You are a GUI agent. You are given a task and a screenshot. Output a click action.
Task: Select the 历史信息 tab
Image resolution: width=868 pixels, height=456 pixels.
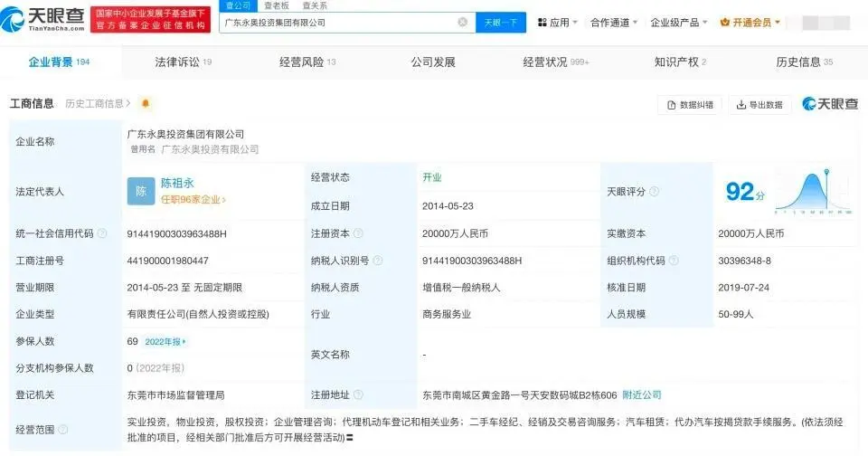[x=805, y=62]
